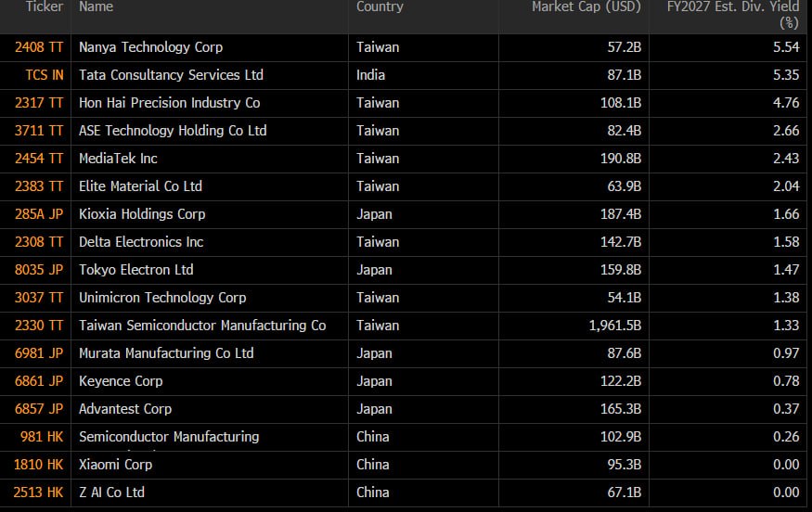812x512 pixels.
Task: Select Nanya Technology Corp name
Action: point(150,47)
